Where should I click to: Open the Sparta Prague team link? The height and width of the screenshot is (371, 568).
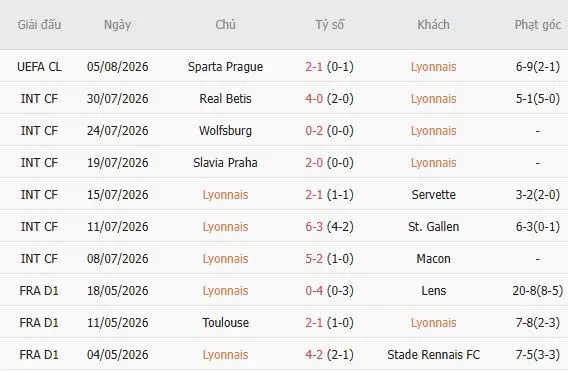[x=225, y=67]
